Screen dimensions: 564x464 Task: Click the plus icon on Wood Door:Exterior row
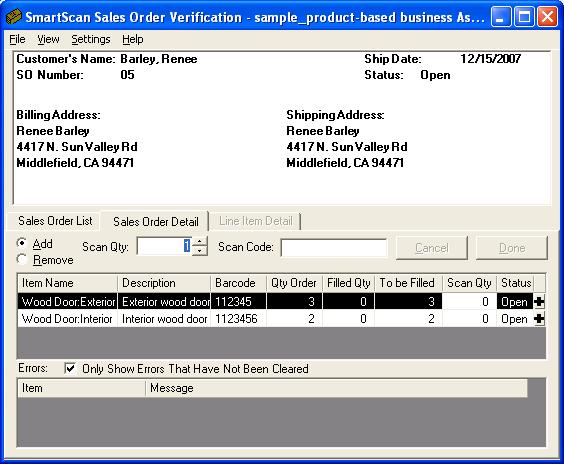pos(539,301)
